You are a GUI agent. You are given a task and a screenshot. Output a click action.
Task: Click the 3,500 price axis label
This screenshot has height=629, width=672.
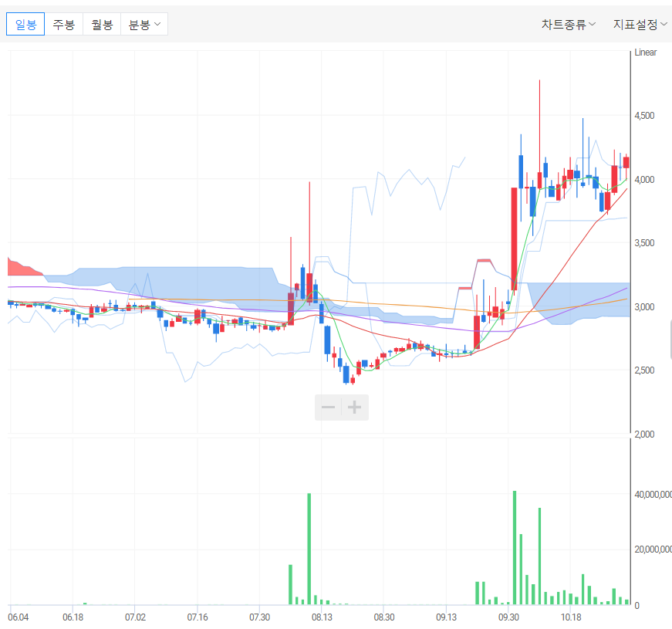[x=644, y=243]
